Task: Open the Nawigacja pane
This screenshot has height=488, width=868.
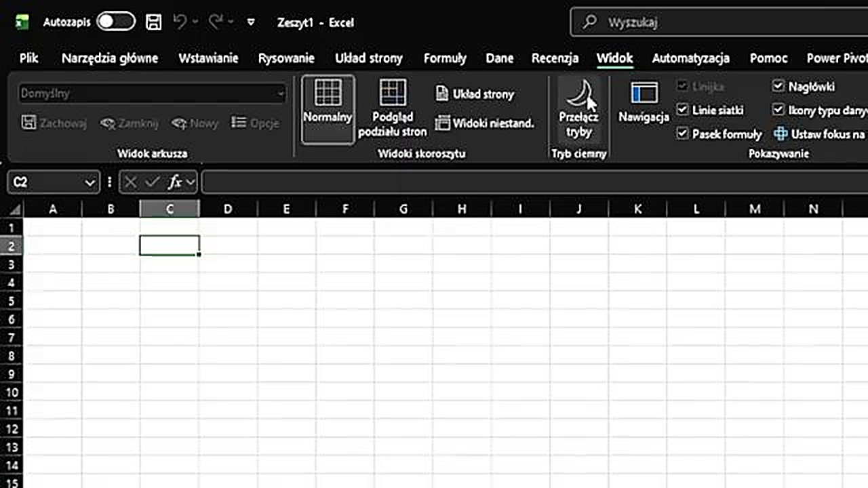Action: [644, 94]
